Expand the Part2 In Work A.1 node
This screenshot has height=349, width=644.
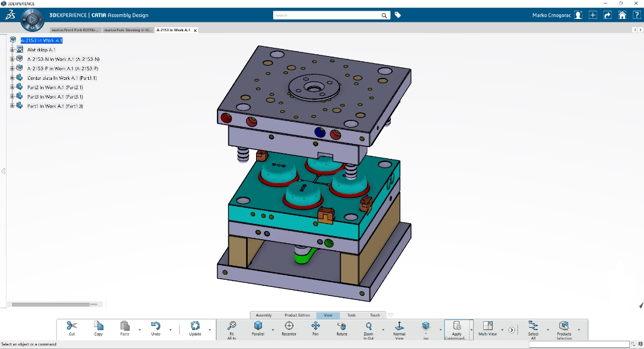point(12,87)
